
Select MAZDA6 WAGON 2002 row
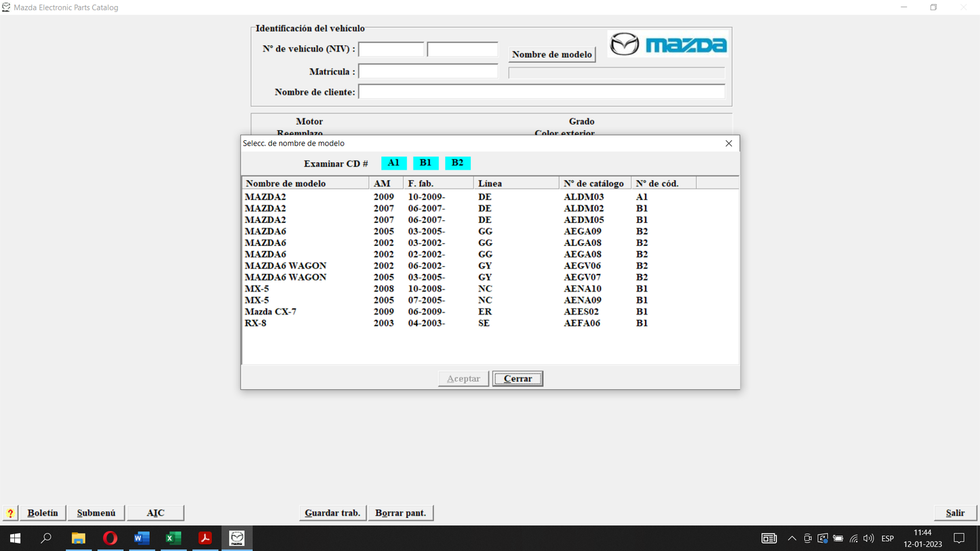[x=490, y=266]
